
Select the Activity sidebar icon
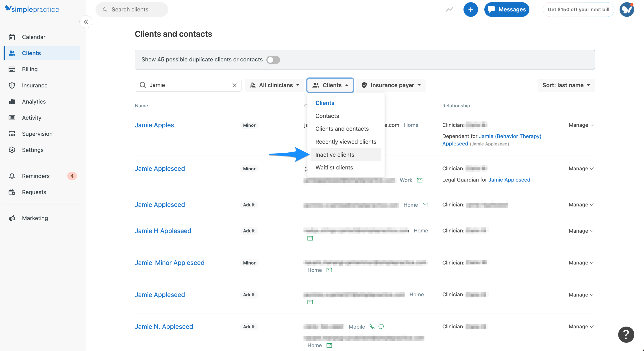pyautogui.click(x=31, y=117)
